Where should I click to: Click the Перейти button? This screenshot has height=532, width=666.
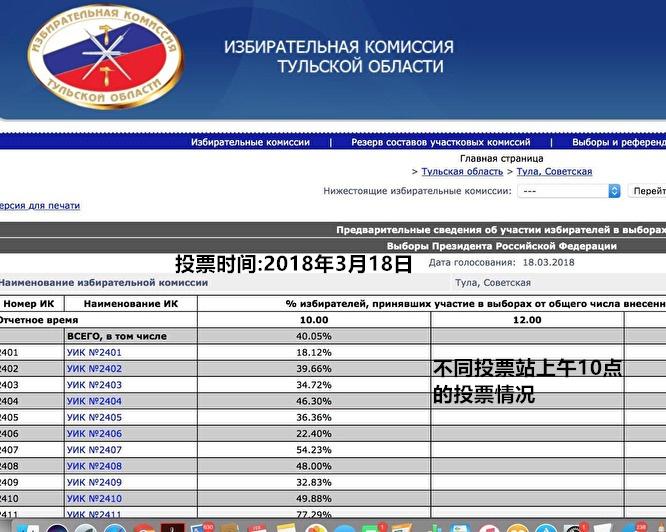coord(647,191)
